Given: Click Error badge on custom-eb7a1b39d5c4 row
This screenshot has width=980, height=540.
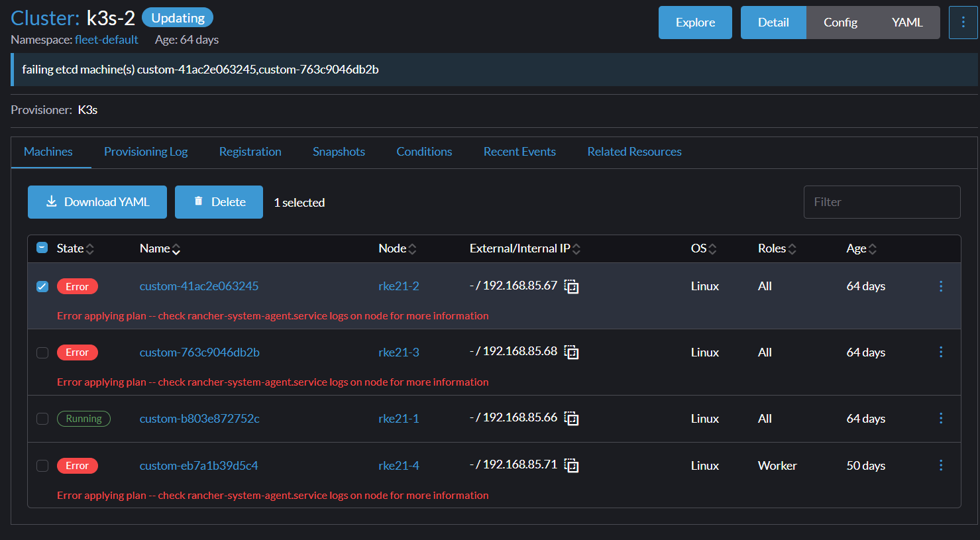Looking at the screenshot, I should point(77,466).
